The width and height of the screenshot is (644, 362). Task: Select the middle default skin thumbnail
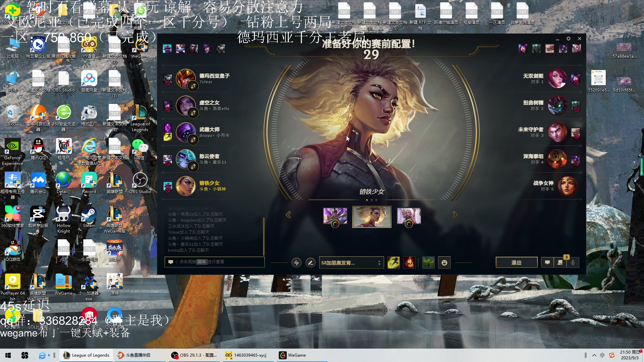[x=372, y=217]
